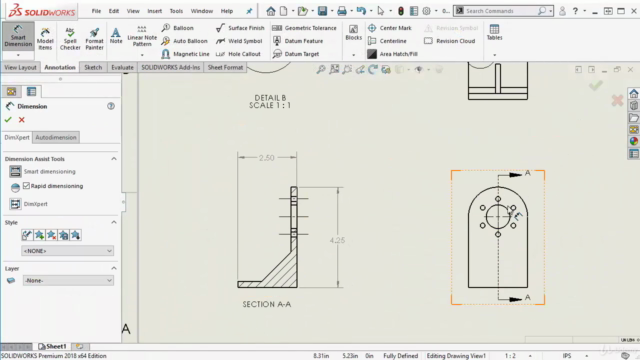The height and width of the screenshot is (360, 640).
Task: Open Linear Note Pattern tool
Action: tap(142, 36)
